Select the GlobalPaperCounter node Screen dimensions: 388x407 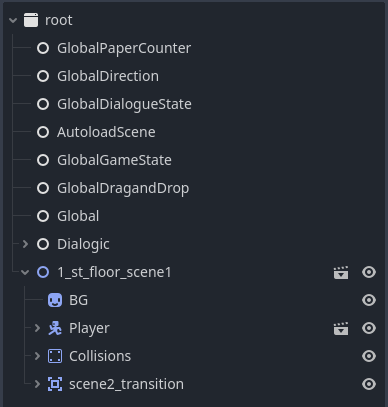click(124, 48)
